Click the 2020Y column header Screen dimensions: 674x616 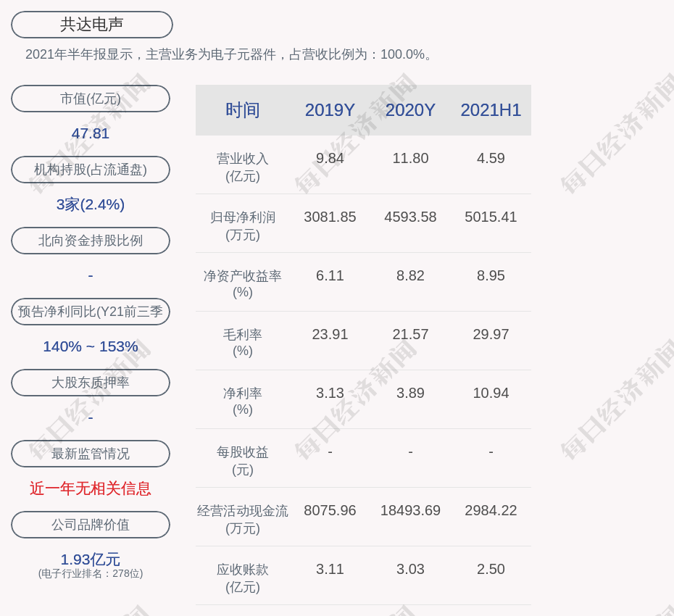click(410, 110)
